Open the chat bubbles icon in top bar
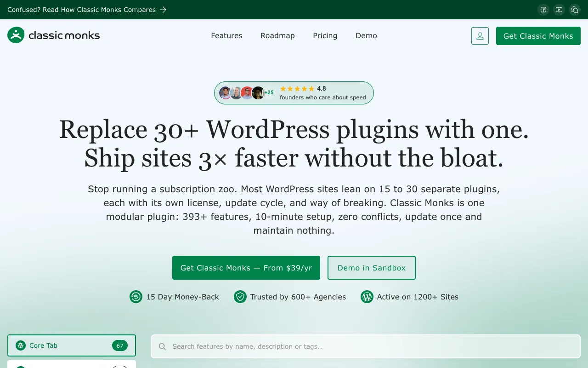Screen dimensions: 588x368 point(575,10)
